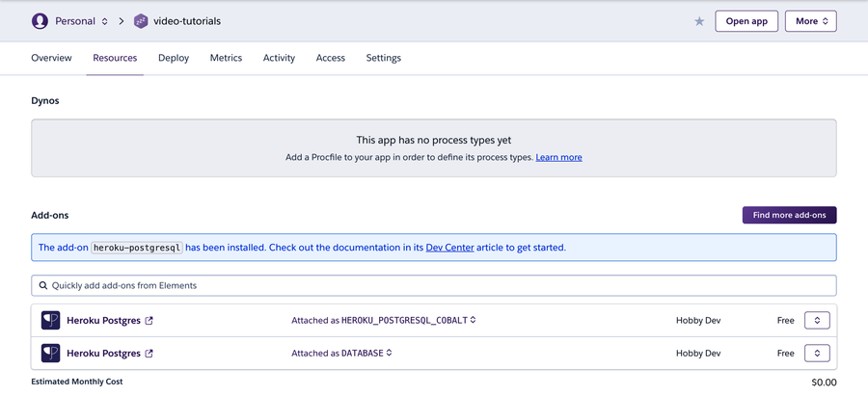Click the Free price in DATABASE row
Image resolution: width=868 pixels, height=396 pixels.
tap(785, 354)
